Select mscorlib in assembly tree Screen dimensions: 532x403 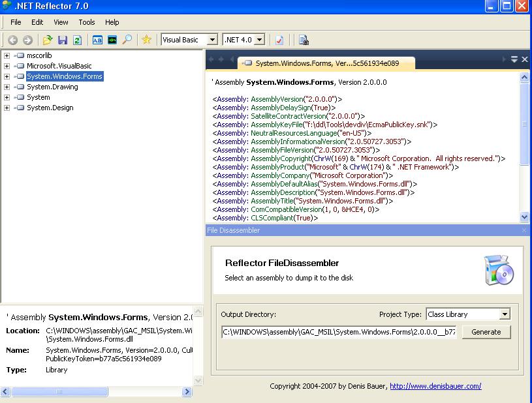[x=39, y=55]
